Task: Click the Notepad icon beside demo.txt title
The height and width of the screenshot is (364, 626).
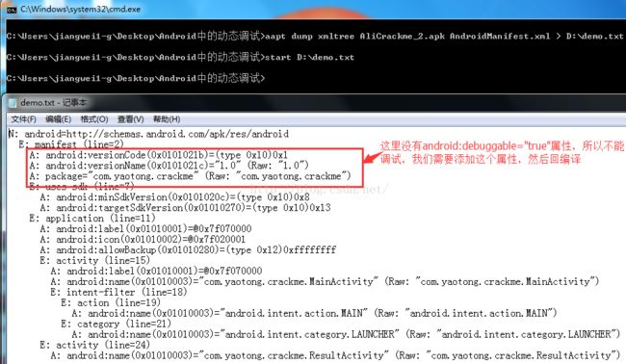Action: click(13, 103)
